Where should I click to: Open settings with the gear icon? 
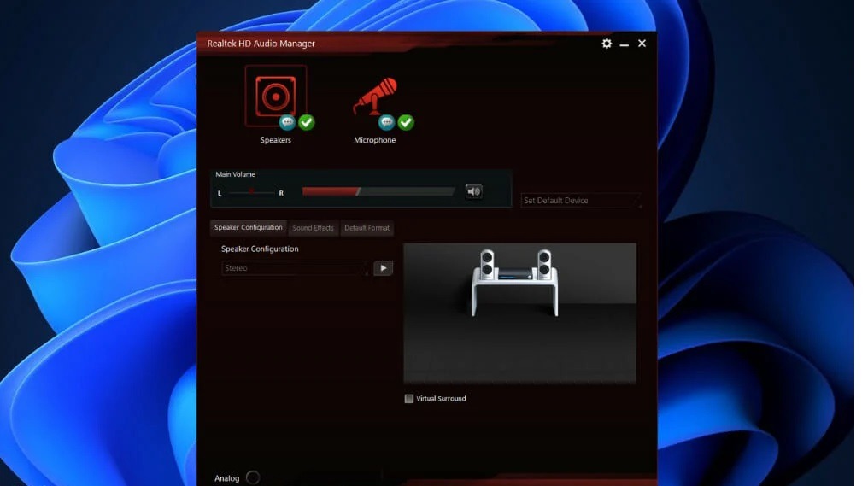pyautogui.click(x=607, y=44)
